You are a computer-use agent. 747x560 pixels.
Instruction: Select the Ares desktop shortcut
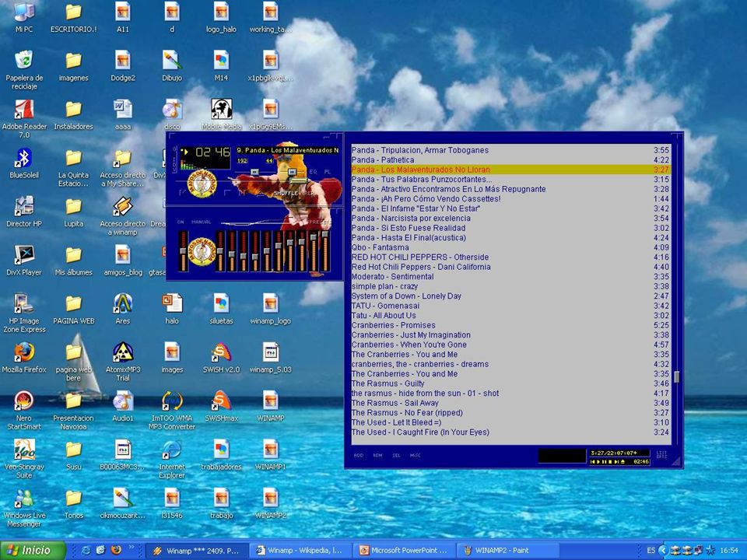[x=122, y=308]
